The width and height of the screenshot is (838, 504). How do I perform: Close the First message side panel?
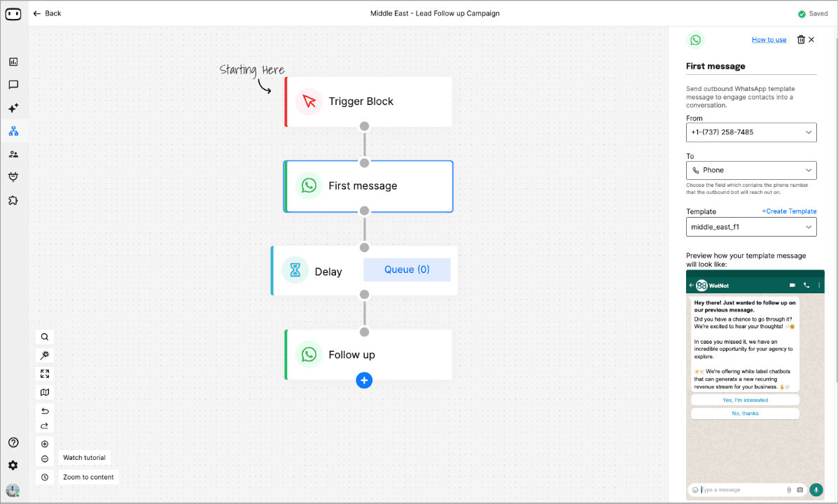coord(811,40)
